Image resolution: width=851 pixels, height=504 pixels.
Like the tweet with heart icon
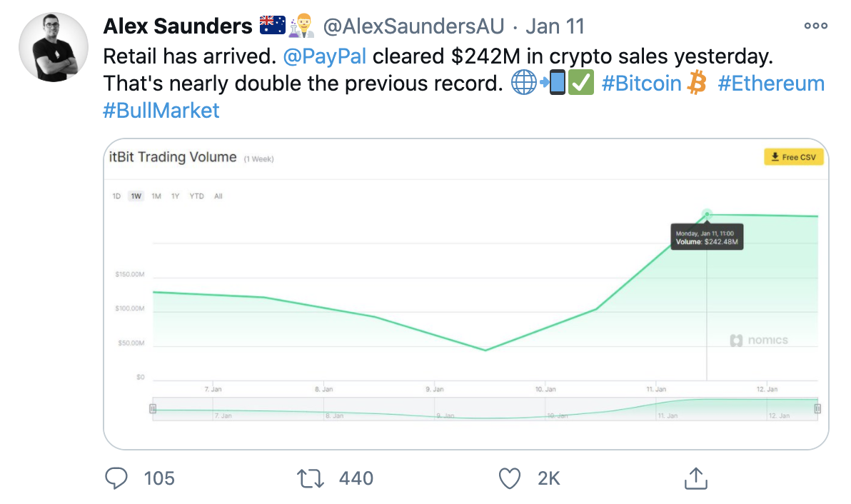click(509, 478)
